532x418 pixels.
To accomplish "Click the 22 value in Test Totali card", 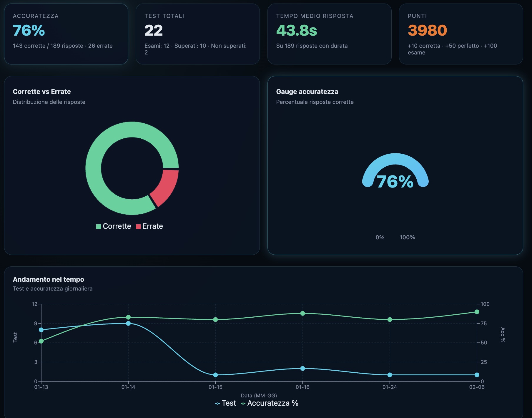I will (x=154, y=31).
